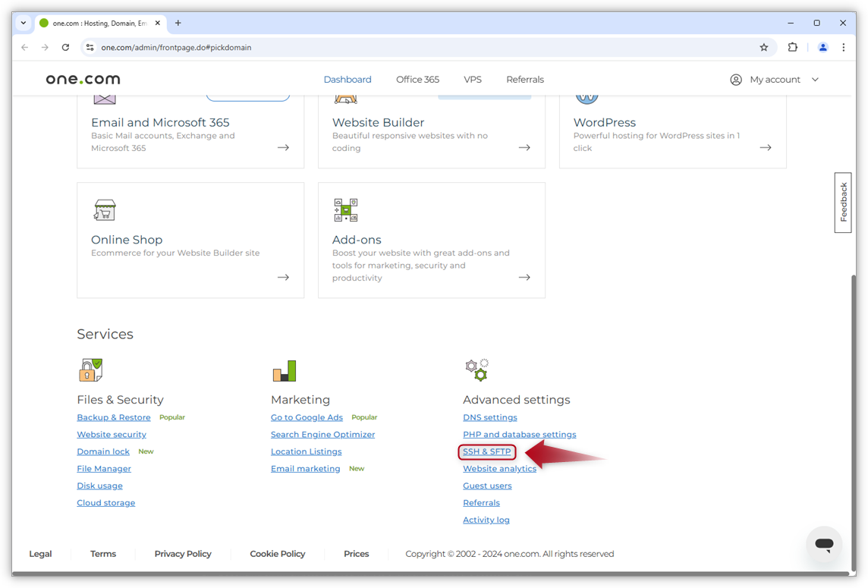
Task: Open the Add-ons grid icon
Action: [346, 210]
